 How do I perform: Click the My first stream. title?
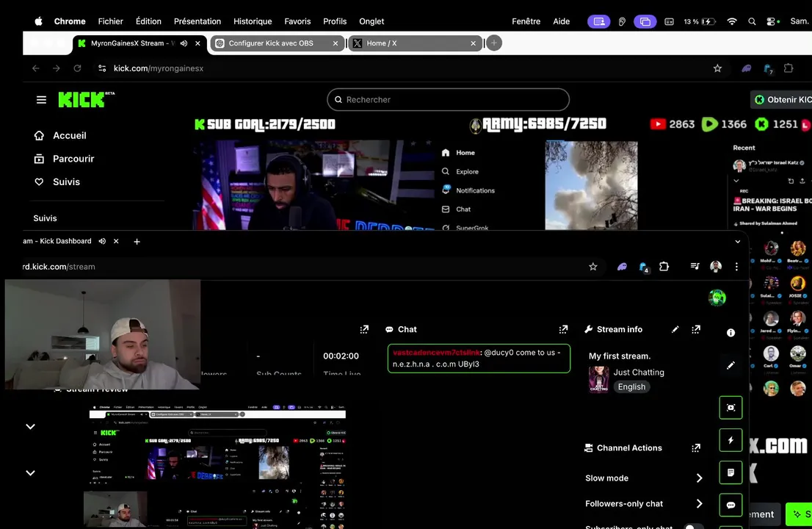click(620, 356)
